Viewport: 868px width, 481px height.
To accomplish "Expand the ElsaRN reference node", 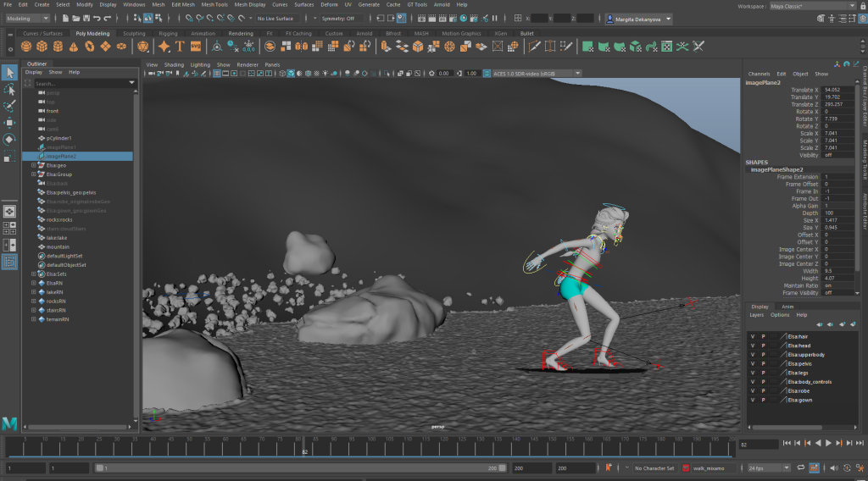I will tap(34, 283).
